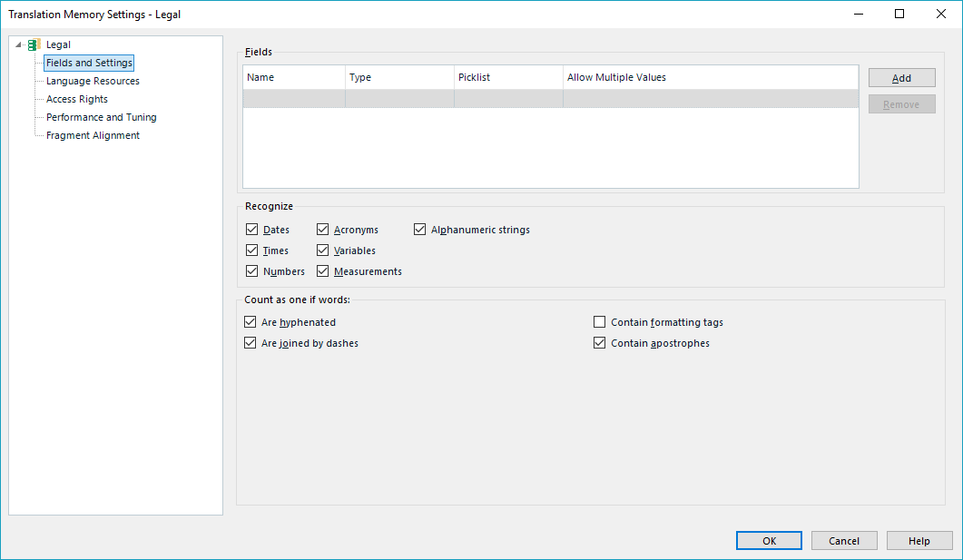Minimize the Translation Memory Settings window
This screenshot has height=560, width=963.
pyautogui.click(x=859, y=14)
